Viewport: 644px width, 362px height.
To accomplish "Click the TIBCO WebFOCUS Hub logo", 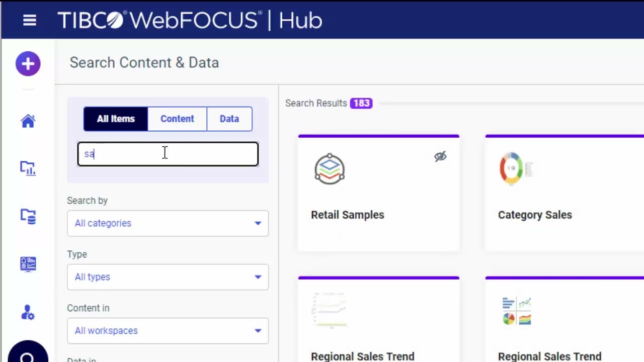I will click(190, 20).
